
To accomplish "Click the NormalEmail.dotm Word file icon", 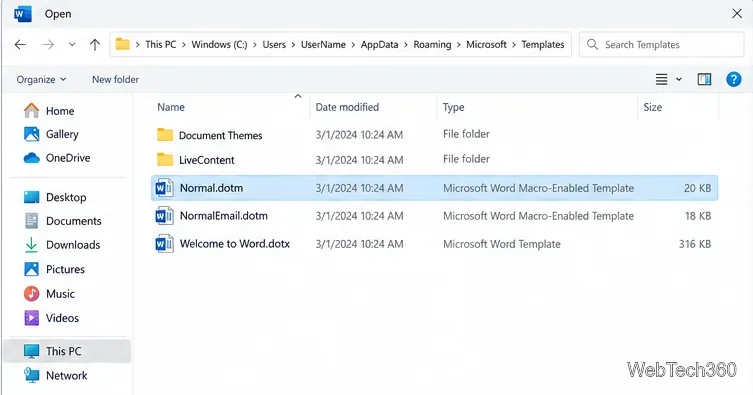I will 164,216.
